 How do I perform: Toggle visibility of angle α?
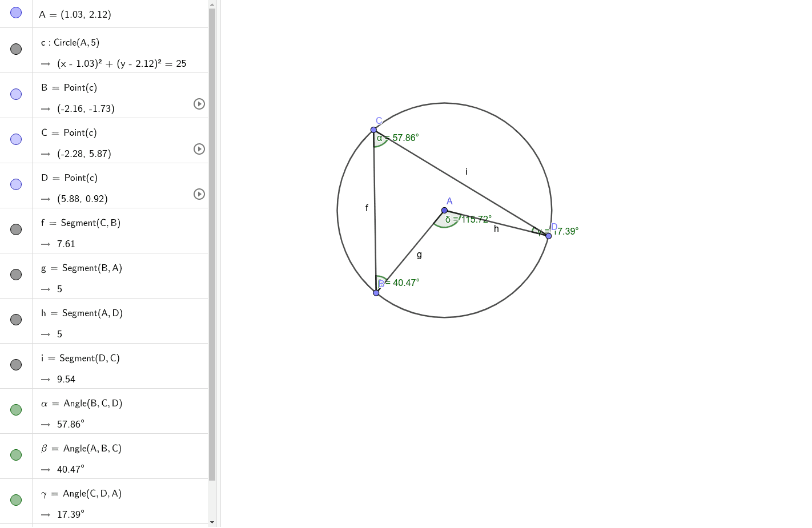click(x=16, y=410)
